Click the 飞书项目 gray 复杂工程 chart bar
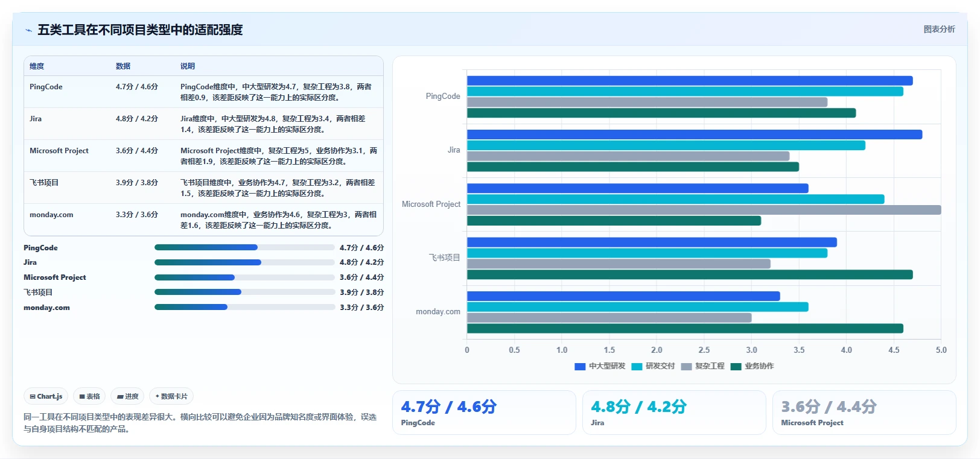980x459 pixels. click(x=619, y=264)
